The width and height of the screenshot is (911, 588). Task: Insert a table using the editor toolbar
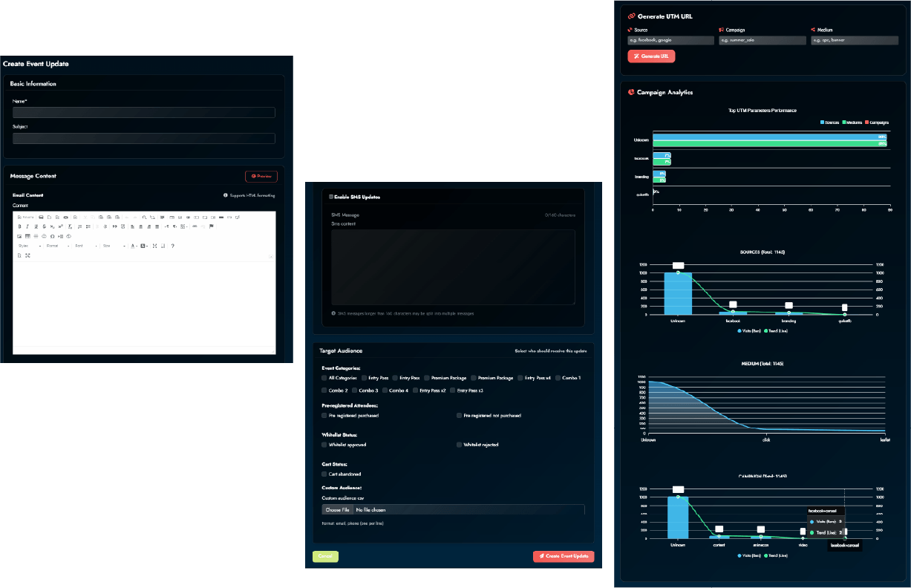pyautogui.click(x=27, y=236)
